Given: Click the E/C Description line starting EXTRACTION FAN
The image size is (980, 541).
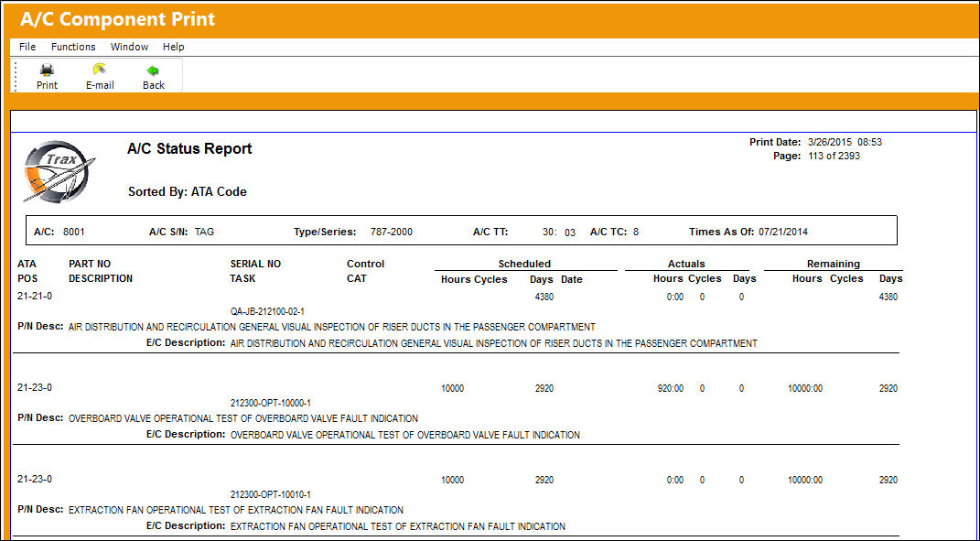Looking at the screenshot, I should pos(397,526).
